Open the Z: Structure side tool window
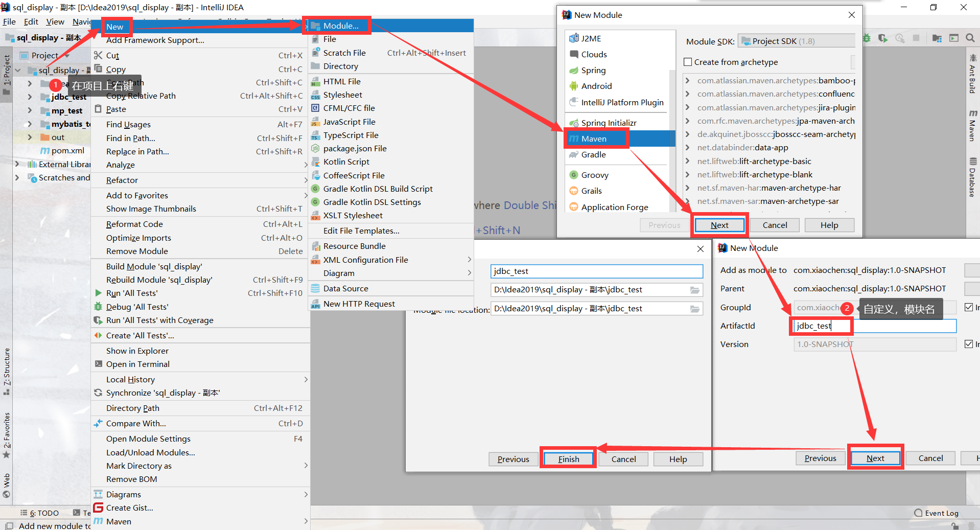980x530 pixels. 7,372
